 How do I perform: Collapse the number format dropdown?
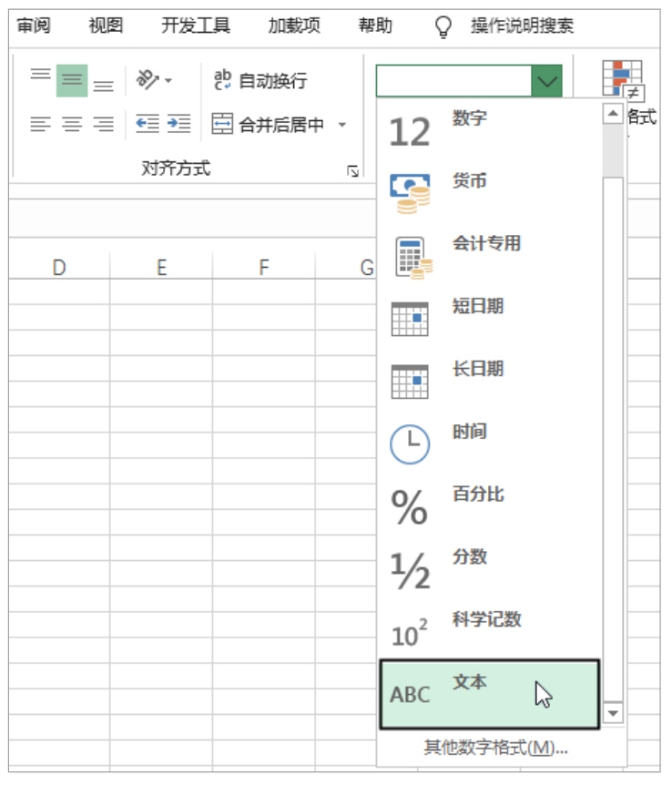tap(545, 82)
